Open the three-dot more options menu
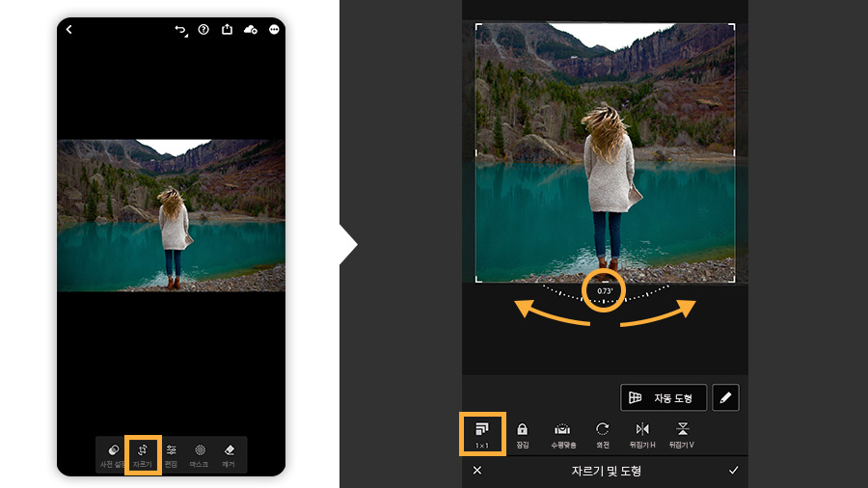The image size is (868, 488). [274, 29]
